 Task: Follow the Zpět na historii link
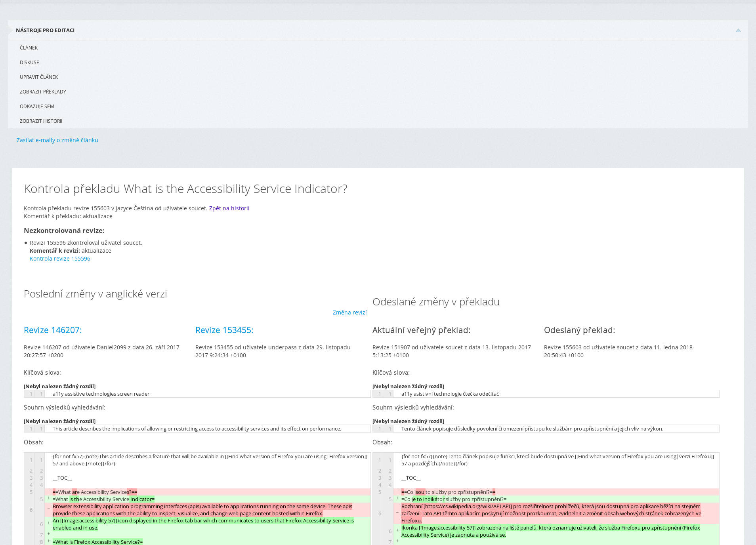coord(229,208)
